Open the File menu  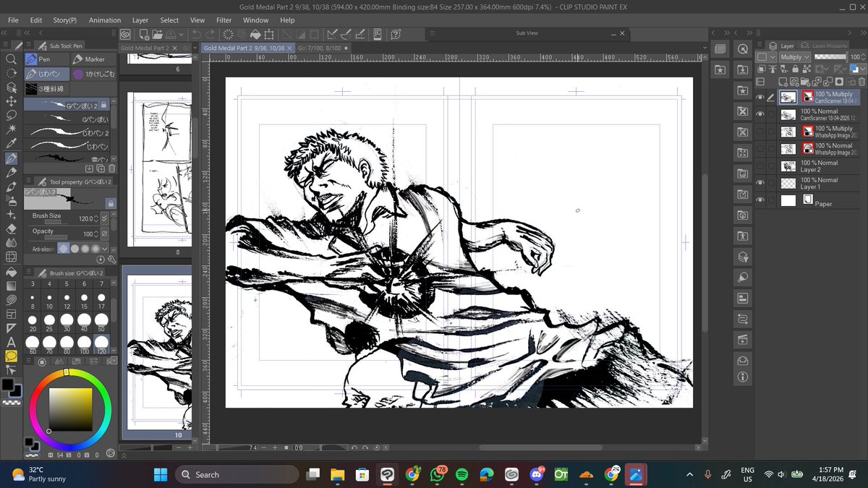tap(13, 20)
